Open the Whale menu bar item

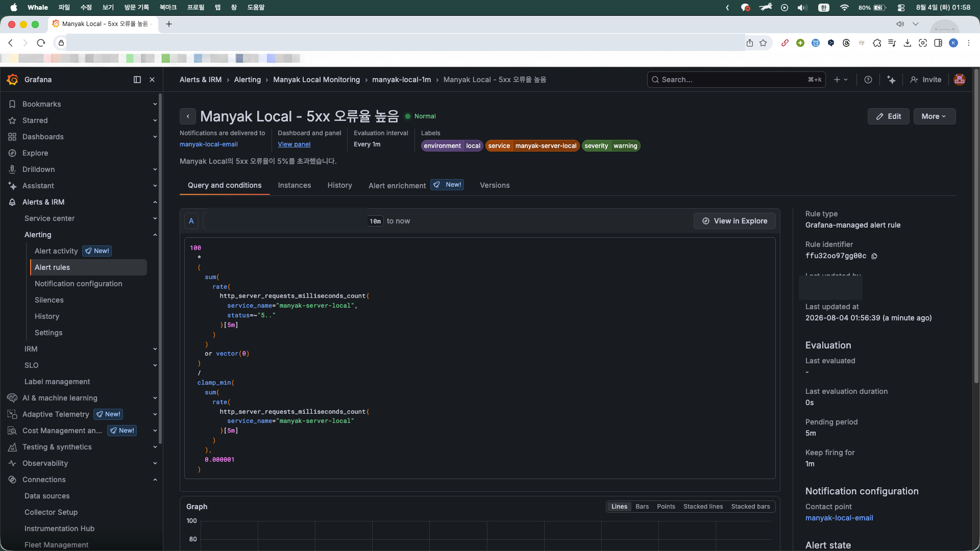click(x=38, y=8)
